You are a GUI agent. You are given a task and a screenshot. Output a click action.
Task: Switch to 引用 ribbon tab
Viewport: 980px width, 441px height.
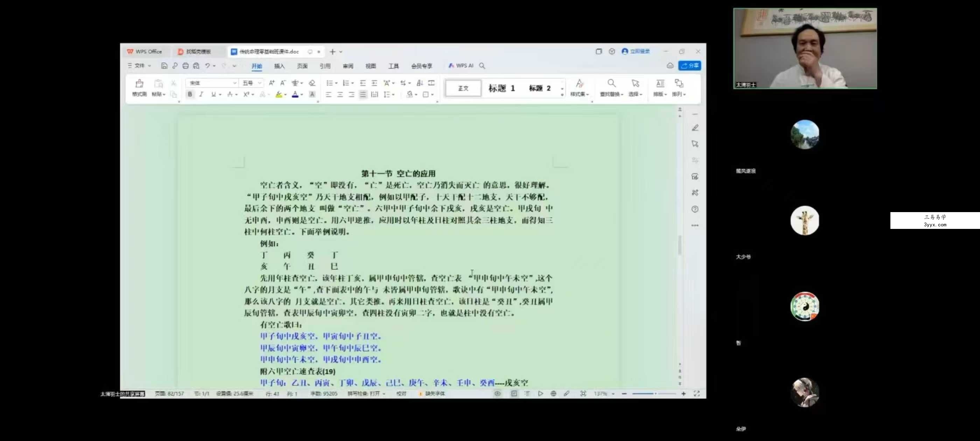(x=325, y=66)
